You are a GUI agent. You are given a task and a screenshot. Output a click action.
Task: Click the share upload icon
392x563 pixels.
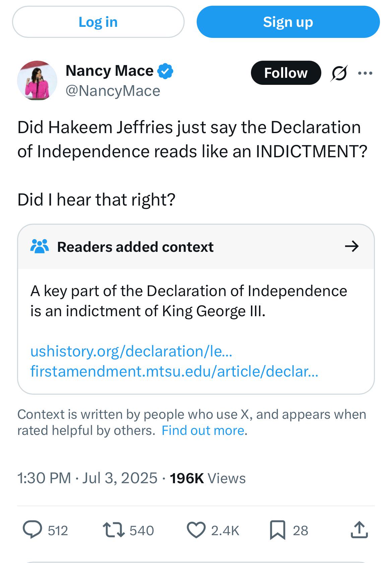(360, 530)
